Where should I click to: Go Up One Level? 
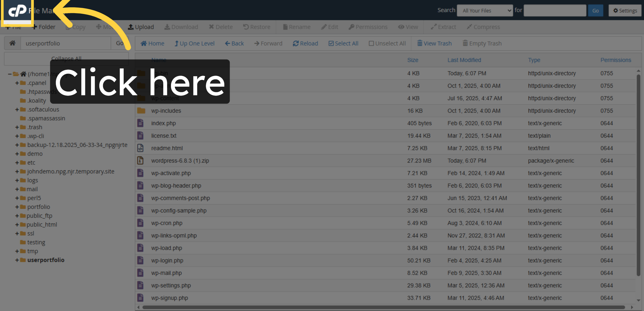[194, 43]
